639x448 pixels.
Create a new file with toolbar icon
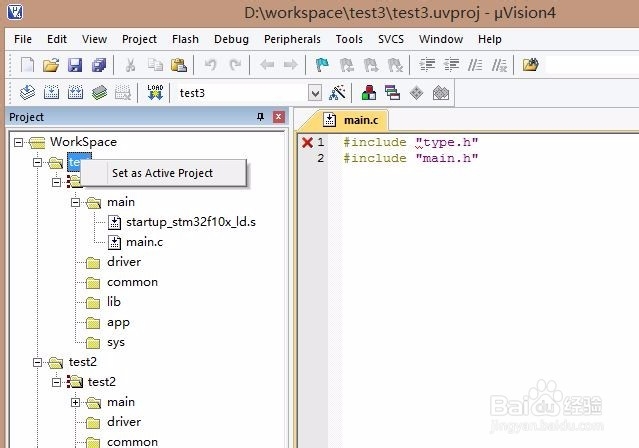click(x=27, y=64)
